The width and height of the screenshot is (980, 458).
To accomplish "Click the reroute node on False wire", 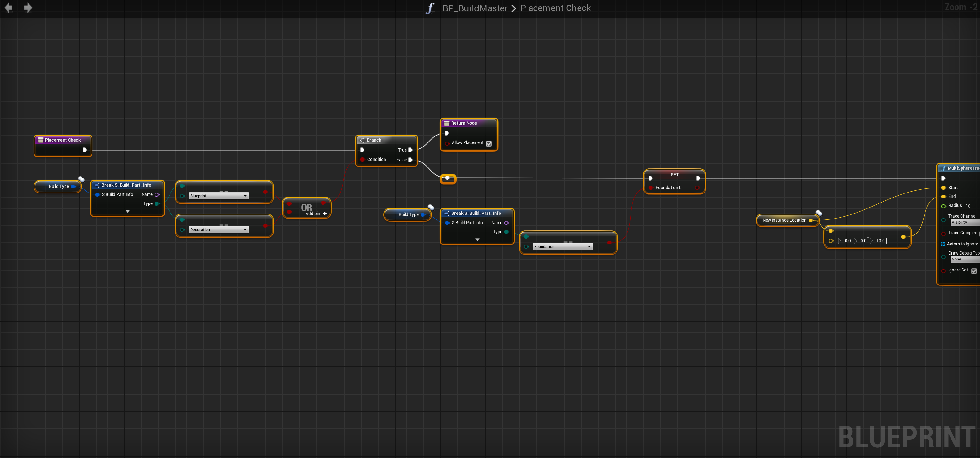I will coord(448,178).
